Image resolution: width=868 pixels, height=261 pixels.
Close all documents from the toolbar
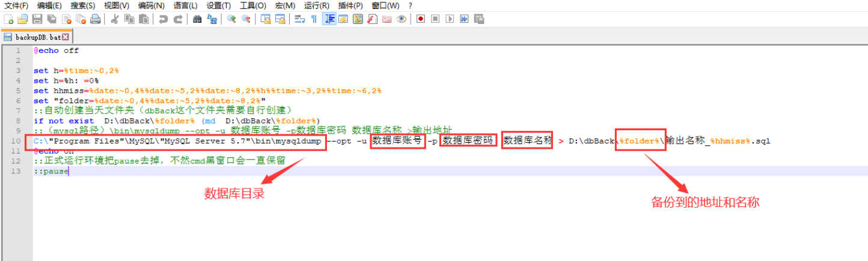[81, 19]
